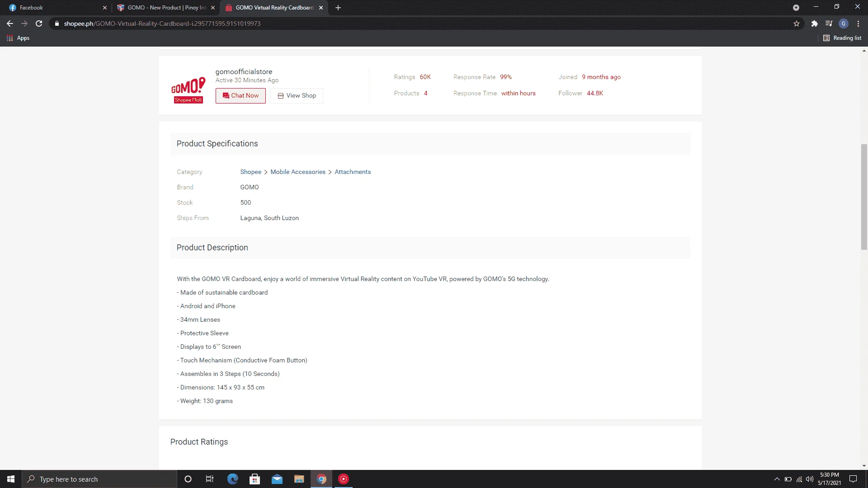Screen dimensions: 868x488
Task: Switch to the GOMO - New Product tab
Action: coord(166,8)
